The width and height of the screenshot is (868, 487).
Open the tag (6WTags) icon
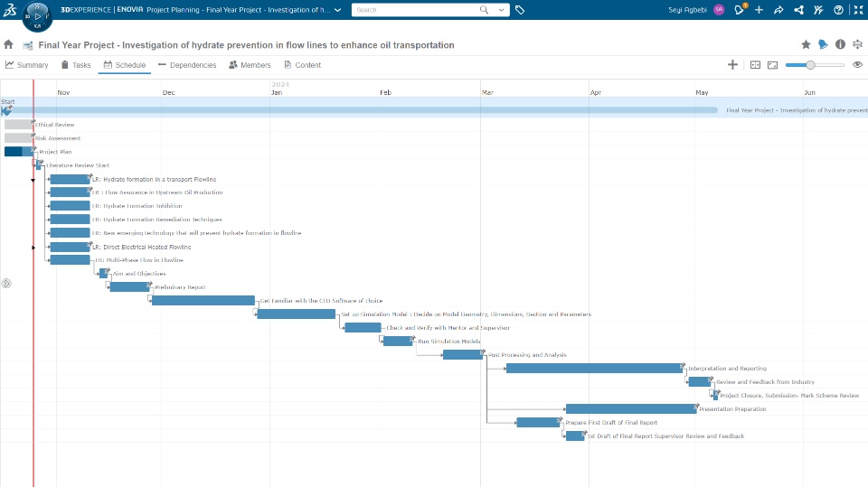(x=520, y=10)
